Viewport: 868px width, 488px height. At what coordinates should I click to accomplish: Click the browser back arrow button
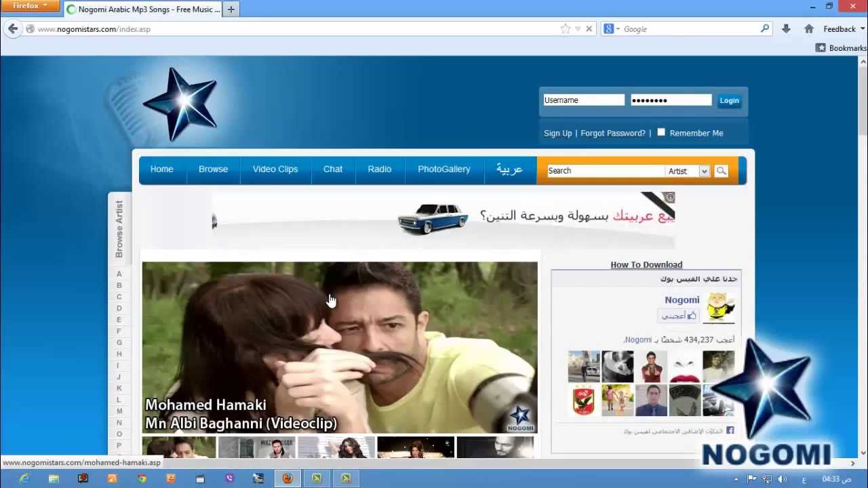coord(13,28)
